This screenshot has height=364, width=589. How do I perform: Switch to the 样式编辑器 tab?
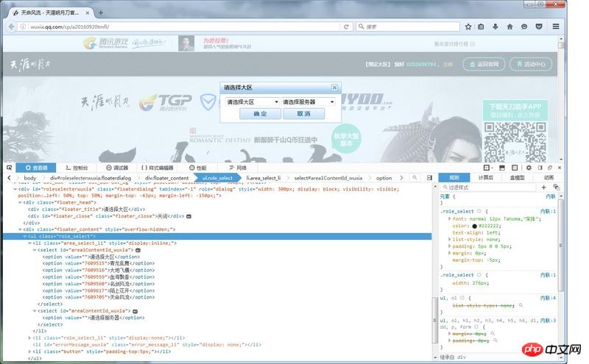coord(157,168)
